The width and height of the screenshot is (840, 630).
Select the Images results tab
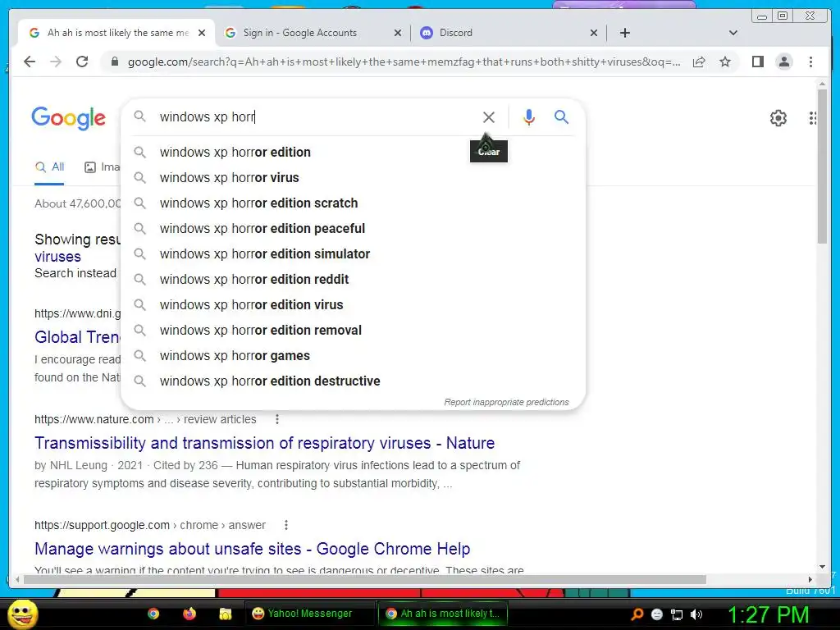click(103, 167)
